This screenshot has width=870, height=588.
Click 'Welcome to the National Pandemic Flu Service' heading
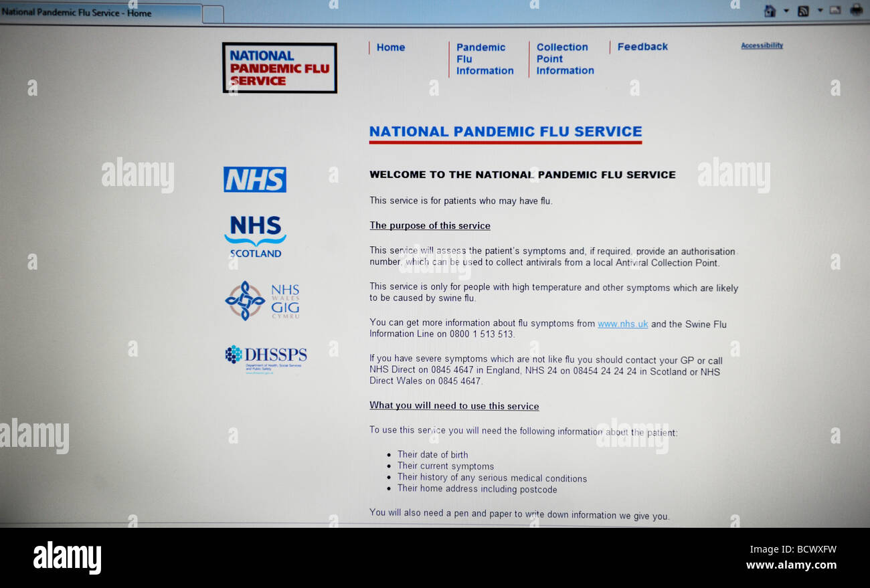523,175
